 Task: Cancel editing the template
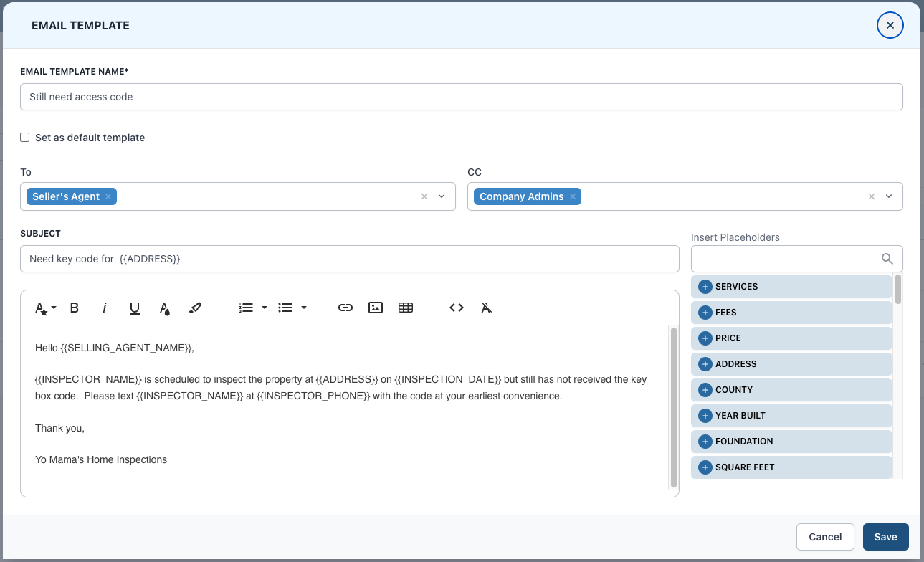click(825, 536)
